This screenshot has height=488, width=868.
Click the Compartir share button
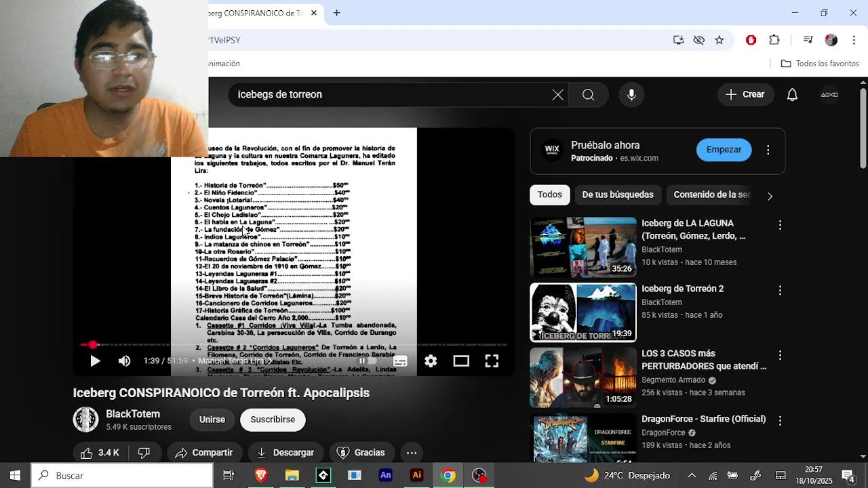coord(204,453)
